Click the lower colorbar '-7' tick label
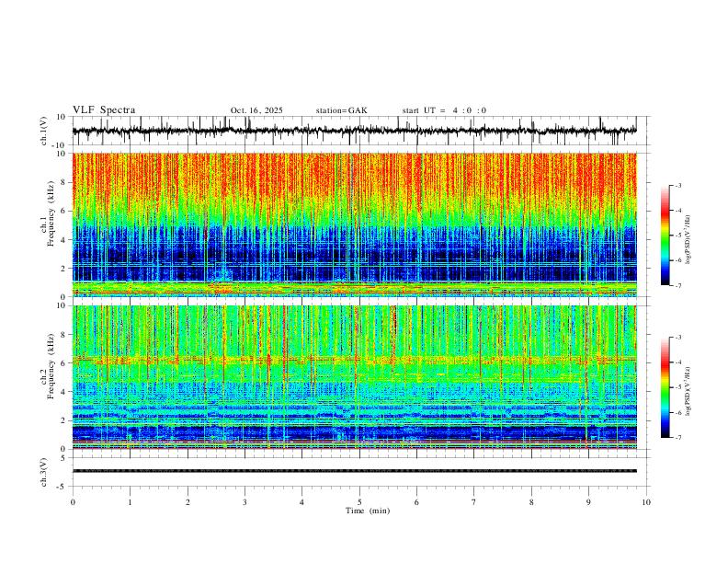728x563 pixels. (x=678, y=438)
